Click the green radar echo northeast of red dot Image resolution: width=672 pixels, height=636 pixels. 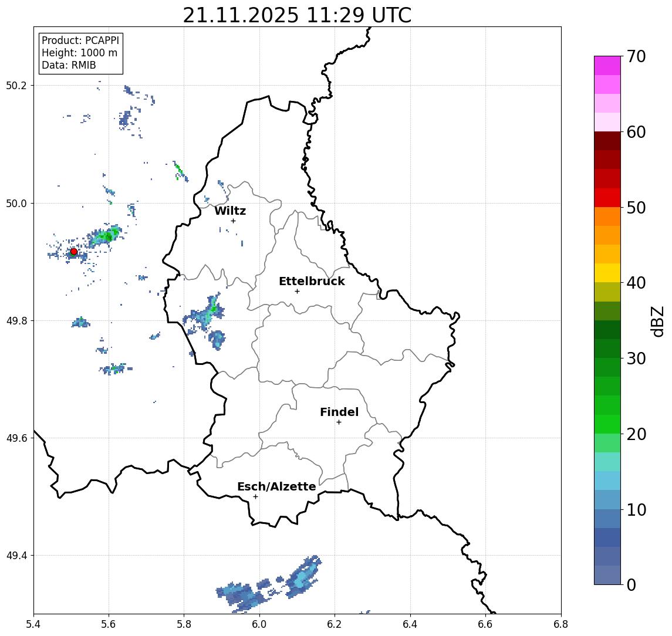pos(105,235)
